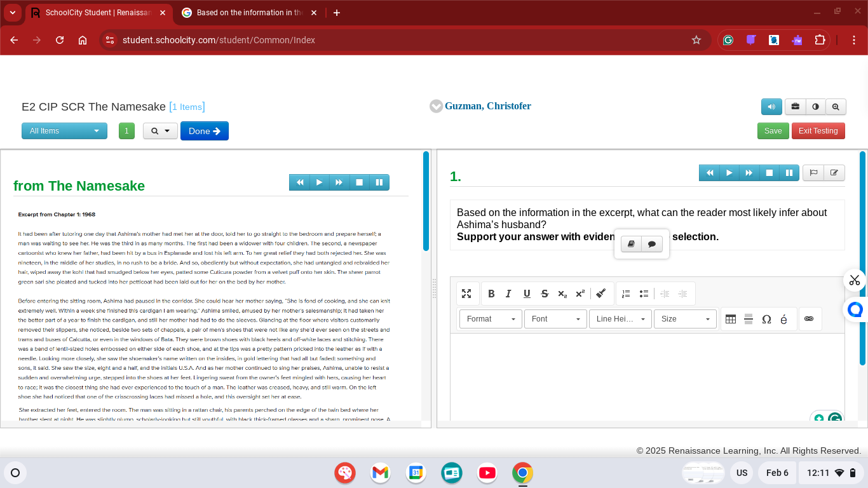Toggle subscript formatting
868x488 pixels.
(x=562, y=294)
